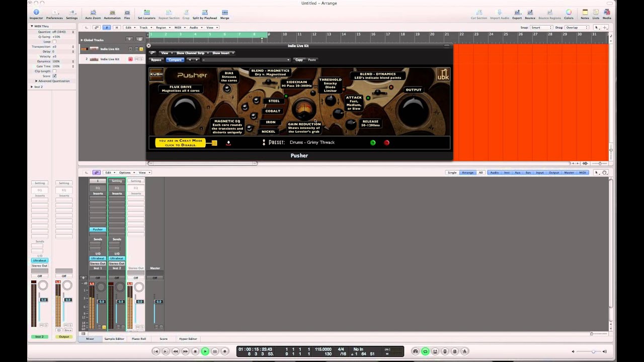This screenshot has height=362, width=644.
Task: Open the Show Insert dropdown
Action: [222, 53]
